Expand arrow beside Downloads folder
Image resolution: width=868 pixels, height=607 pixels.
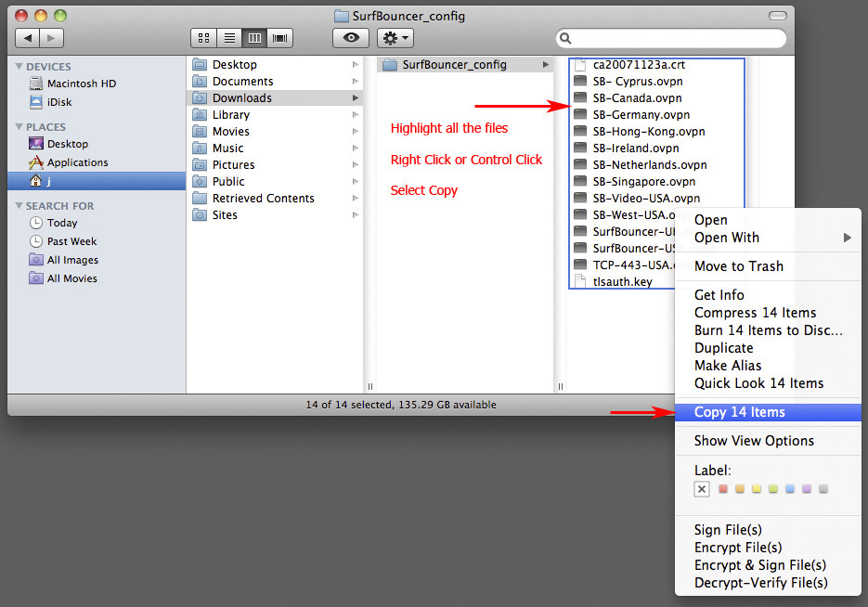pyautogui.click(x=355, y=98)
